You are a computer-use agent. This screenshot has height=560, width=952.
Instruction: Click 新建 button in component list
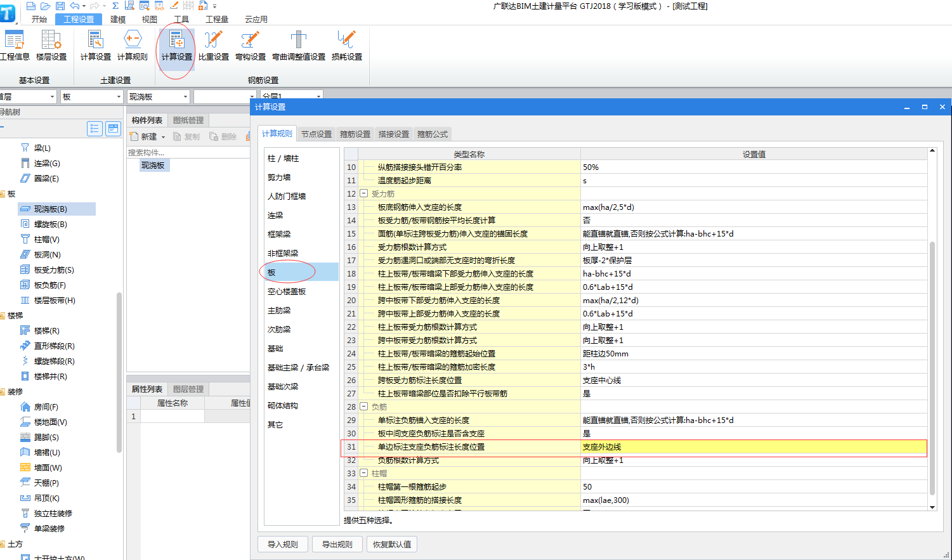coord(144,137)
